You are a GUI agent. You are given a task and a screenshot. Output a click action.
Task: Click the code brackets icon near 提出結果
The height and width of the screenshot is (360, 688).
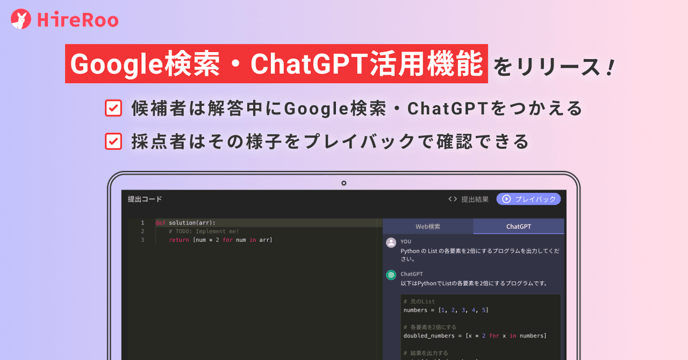point(452,199)
